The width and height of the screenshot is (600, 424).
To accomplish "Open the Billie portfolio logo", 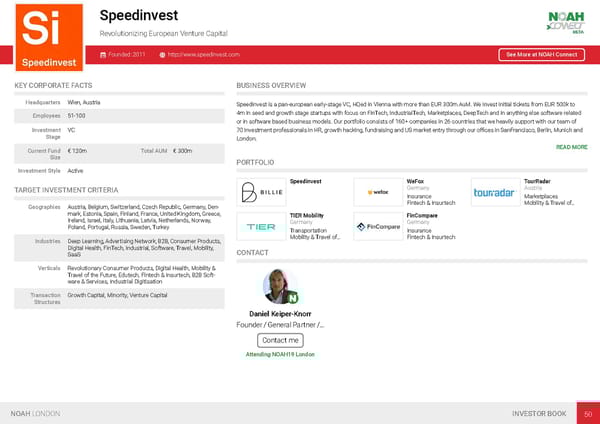I will point(260,192).
